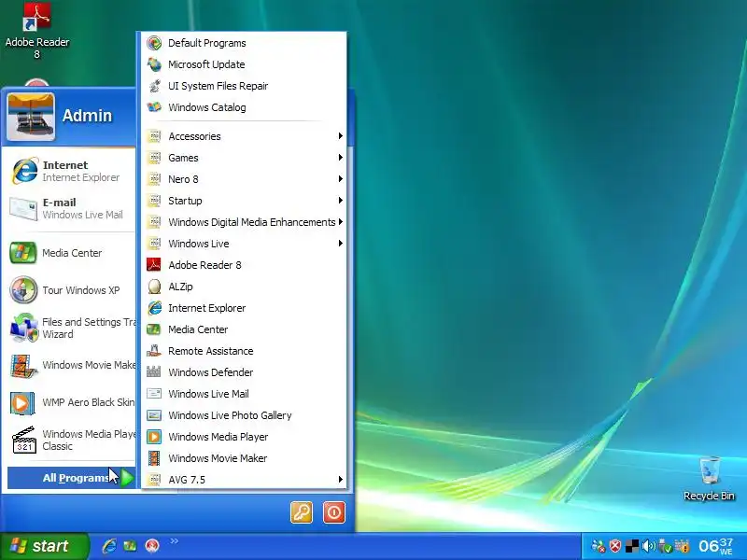Click the red shield security tray icon
Screen dimensions: 747x560
pos(615,546)
